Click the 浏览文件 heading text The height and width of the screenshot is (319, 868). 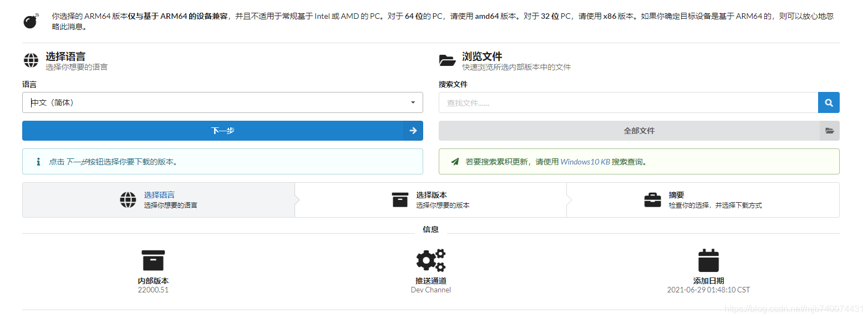click(x=482, y=56)
